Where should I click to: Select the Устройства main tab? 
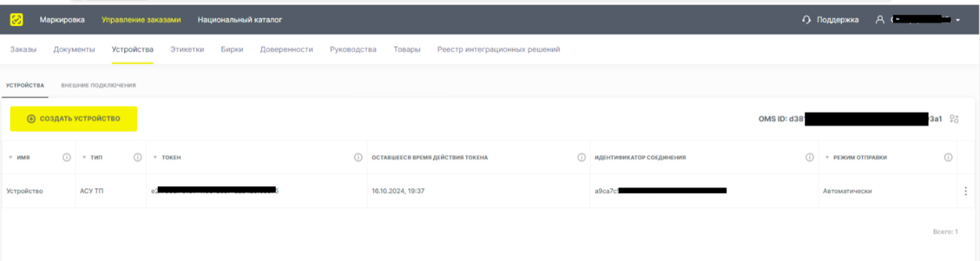(x=133, y=49)
